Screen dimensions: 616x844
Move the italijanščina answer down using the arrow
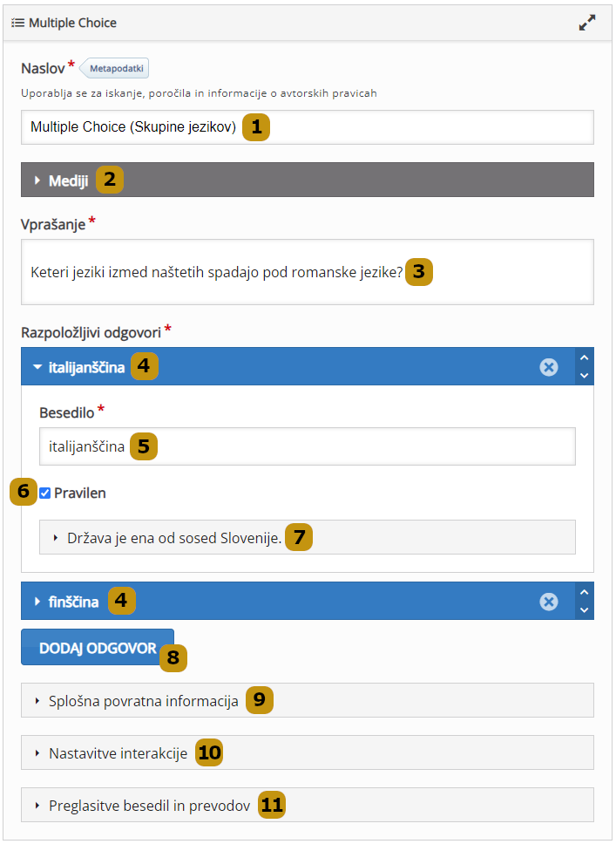point(586,375)
